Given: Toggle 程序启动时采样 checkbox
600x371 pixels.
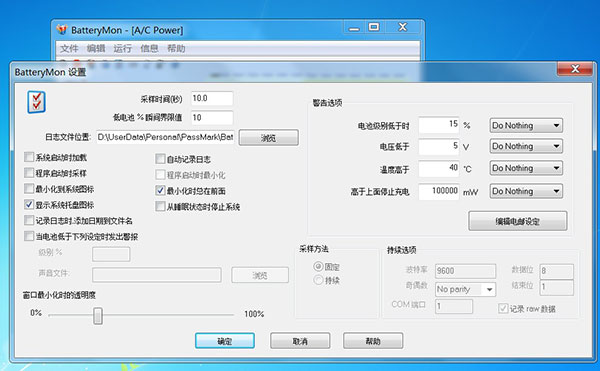Looking at the screenshot, I should [x=29, y=173].
